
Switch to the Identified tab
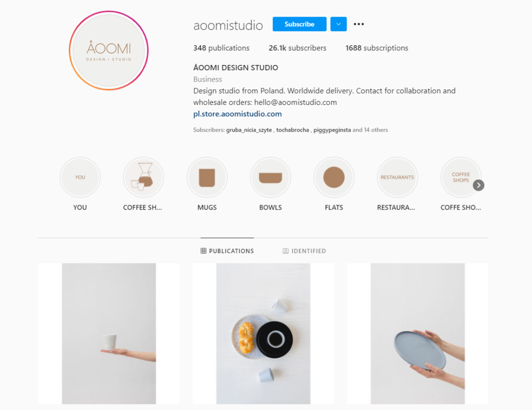coord(304,251)
